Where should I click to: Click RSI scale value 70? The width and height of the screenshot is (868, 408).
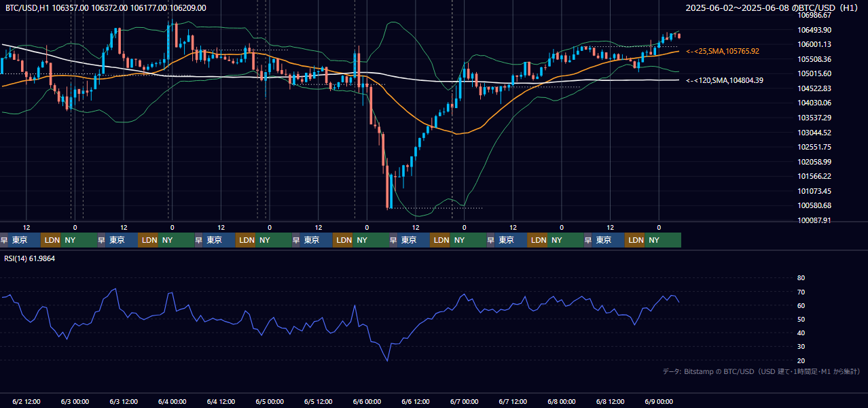pos(801,292)
